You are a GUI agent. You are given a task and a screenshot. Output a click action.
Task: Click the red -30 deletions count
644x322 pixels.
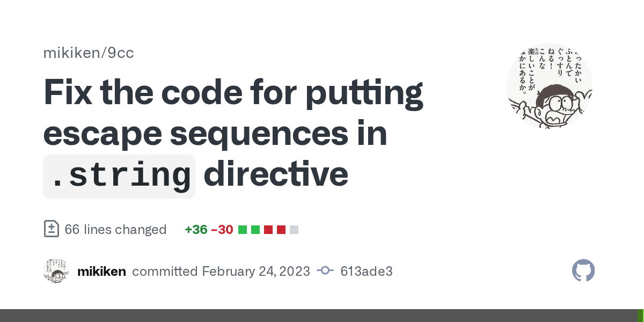[x=222, y=230]
